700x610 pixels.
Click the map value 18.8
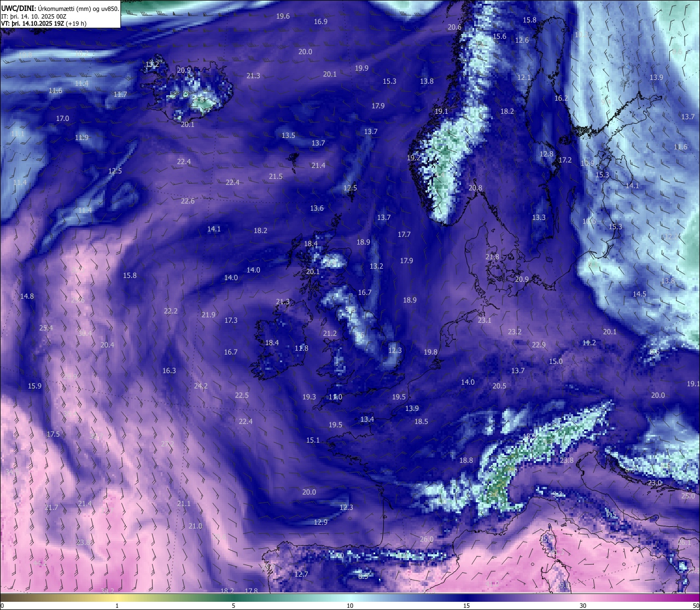click(466, 461)
